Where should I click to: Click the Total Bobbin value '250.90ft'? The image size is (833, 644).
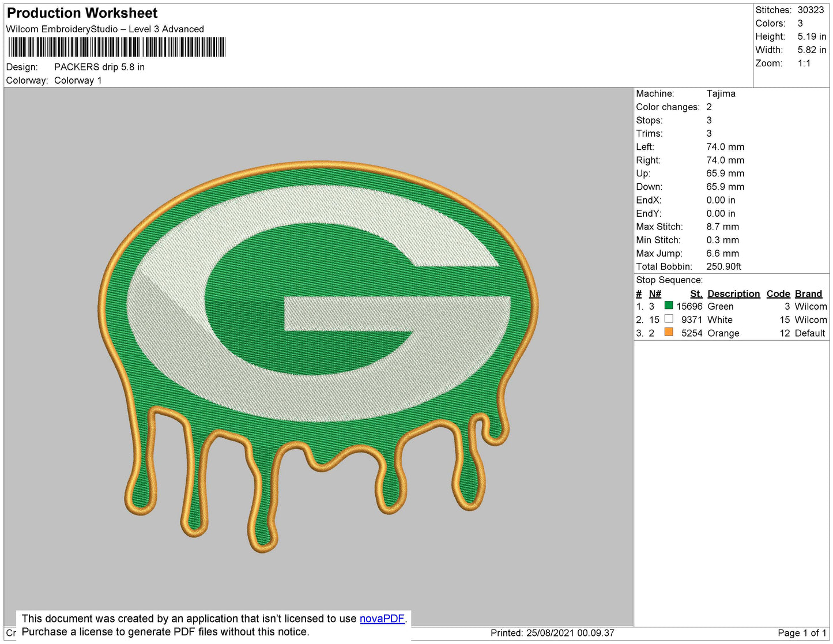723,267
